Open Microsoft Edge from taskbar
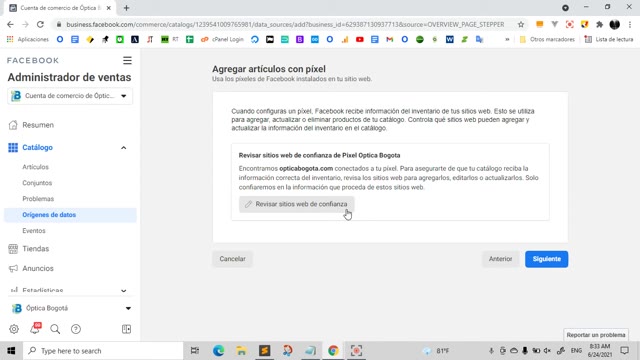The image size is (640, 360). 218,351
